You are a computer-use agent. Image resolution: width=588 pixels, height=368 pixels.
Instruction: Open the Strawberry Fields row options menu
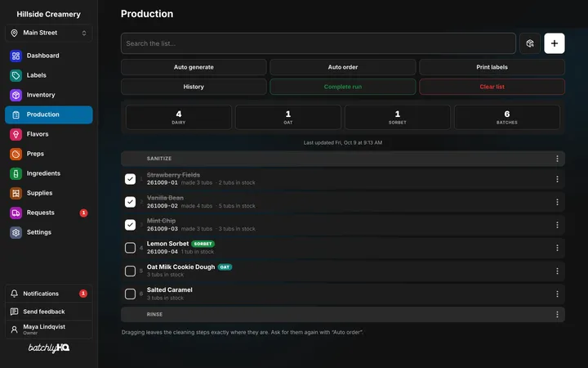click(557, 179)
